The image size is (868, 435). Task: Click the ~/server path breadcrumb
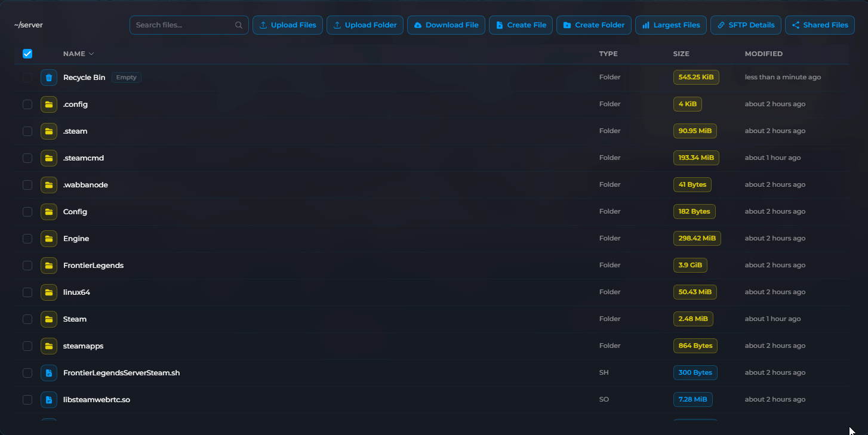pyautogui.click(x=28, y=25)
